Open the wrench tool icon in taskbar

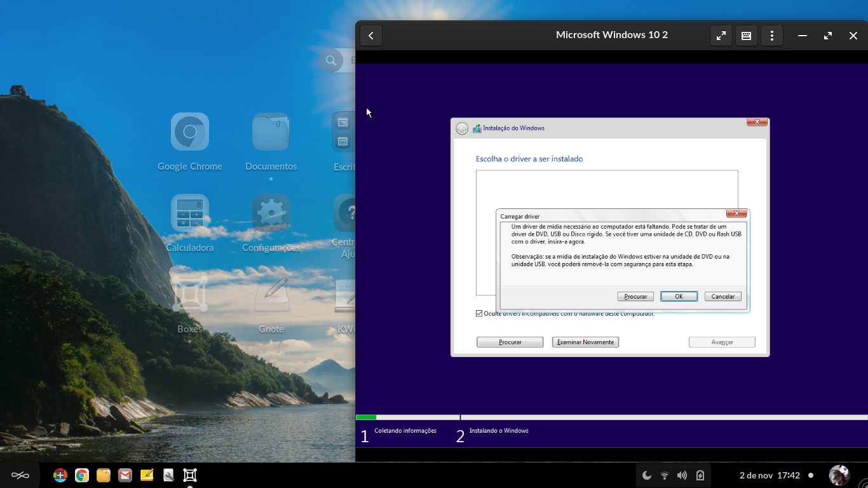[168, 475]
